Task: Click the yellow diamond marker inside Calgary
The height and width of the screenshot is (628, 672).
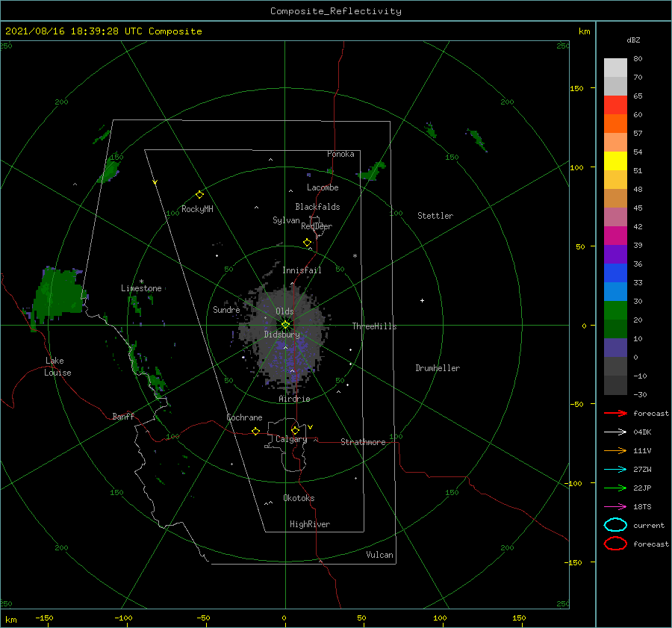Action: [x=295, y=430]
